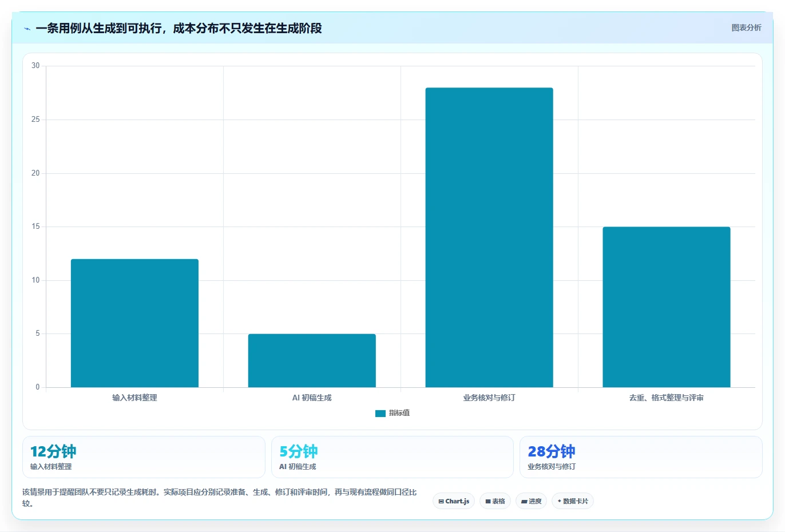Click the AI 初稿生成 bar

pos(312,360)
